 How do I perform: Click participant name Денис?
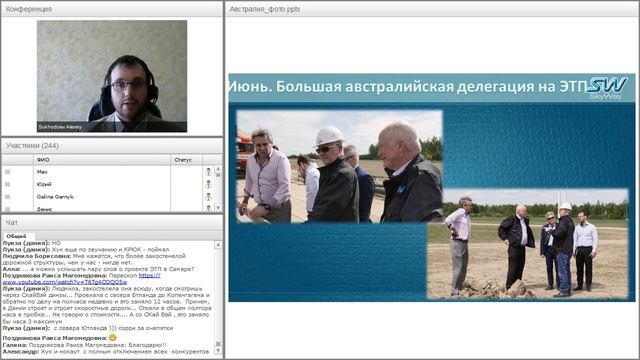[44, 209]
